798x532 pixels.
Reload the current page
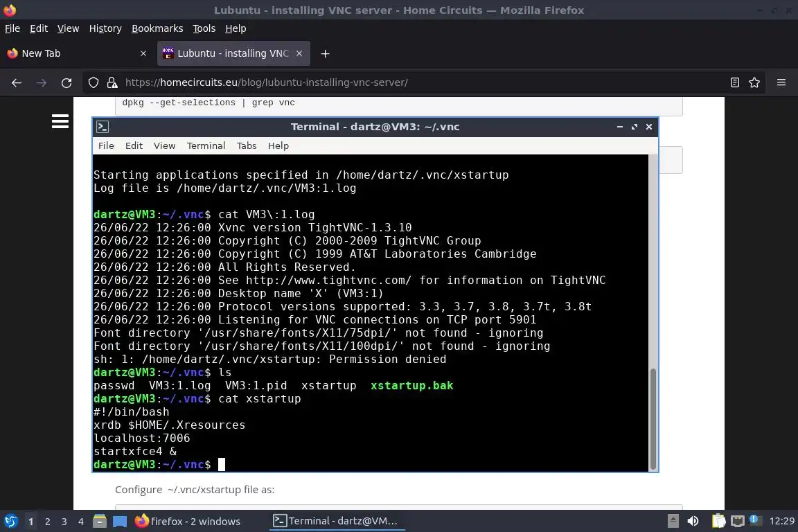point(66,82)
